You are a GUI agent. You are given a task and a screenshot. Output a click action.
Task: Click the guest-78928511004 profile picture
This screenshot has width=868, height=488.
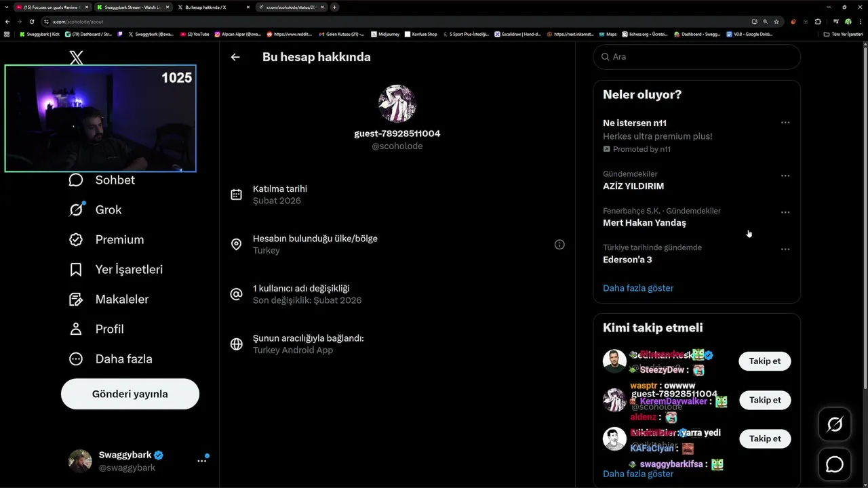tap(397, 104)
